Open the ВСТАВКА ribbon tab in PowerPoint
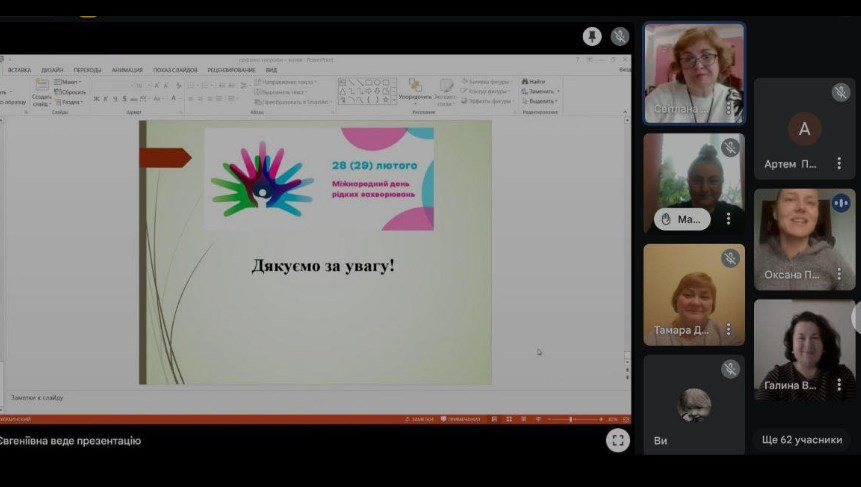This screenshot has height=487, width=861. [x=19, y=70]
